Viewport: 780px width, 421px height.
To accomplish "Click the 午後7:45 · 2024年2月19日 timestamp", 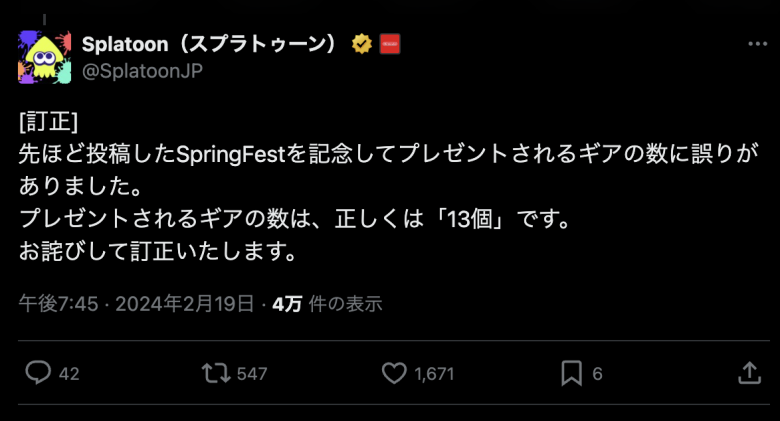I will coord(137,304).
